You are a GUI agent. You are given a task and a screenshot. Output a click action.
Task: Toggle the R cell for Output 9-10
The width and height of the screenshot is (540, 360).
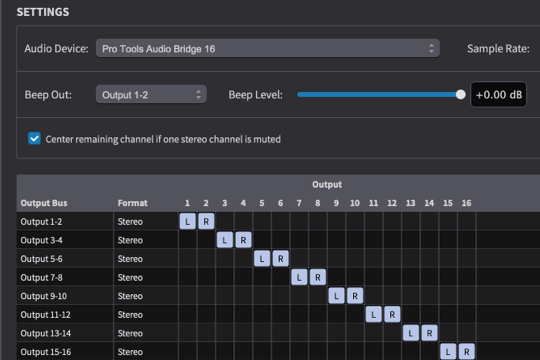(x=355, y=296)
